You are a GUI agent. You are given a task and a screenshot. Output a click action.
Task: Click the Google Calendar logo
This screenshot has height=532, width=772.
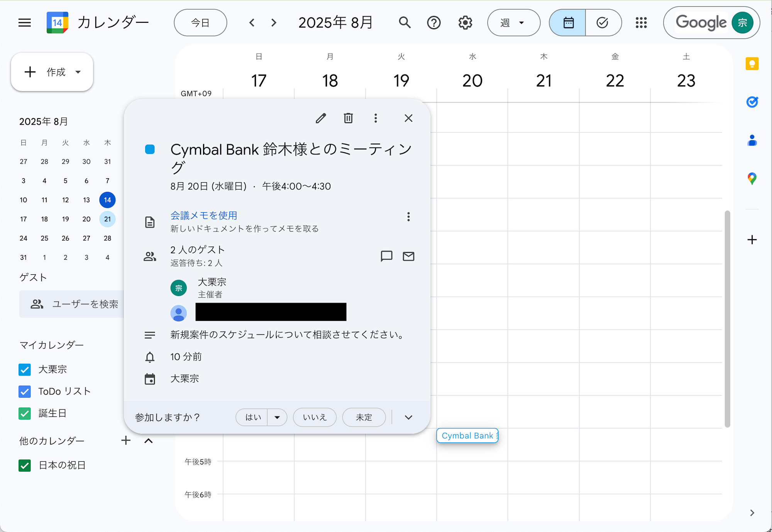57,22
